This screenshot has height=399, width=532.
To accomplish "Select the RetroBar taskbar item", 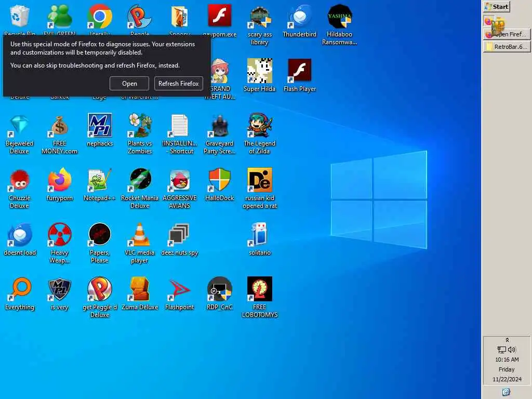I will coord(507,46).
